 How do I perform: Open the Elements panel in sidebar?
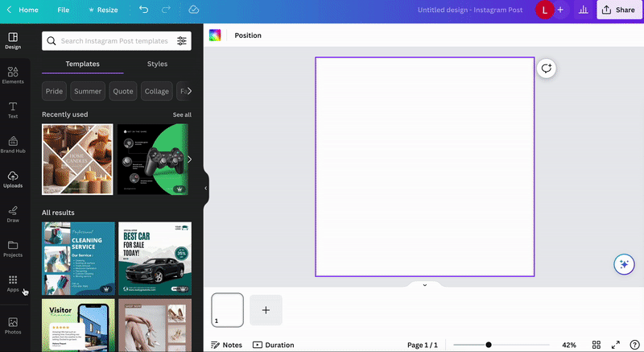click(13, 75)
